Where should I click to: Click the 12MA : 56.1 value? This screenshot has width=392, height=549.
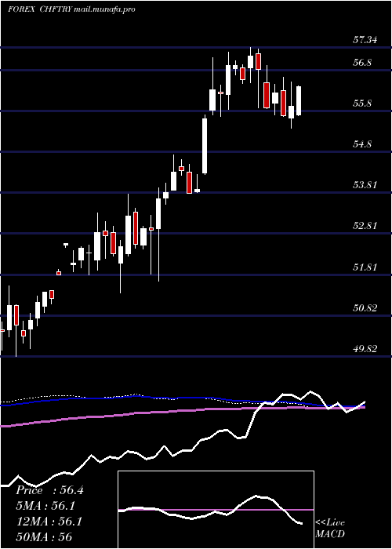[x=49, y=521]
